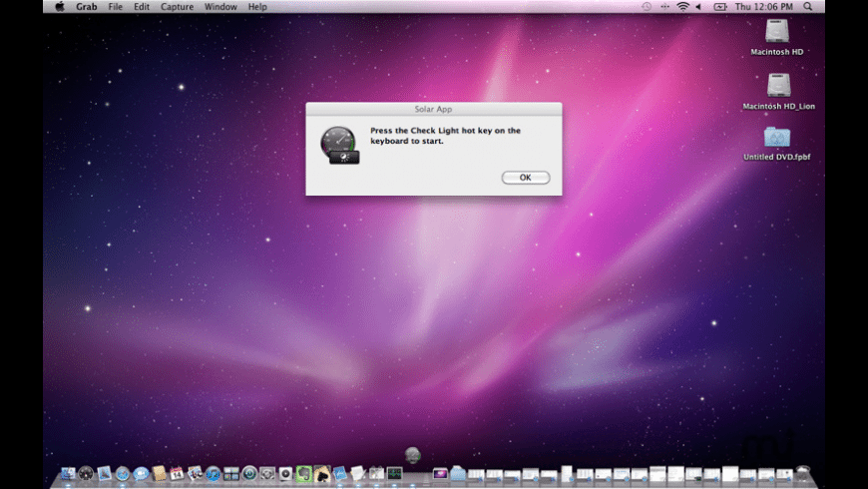This screenshot has height=489, width=868.
Task: Open the Edit menu
Action: pos(141,7)
